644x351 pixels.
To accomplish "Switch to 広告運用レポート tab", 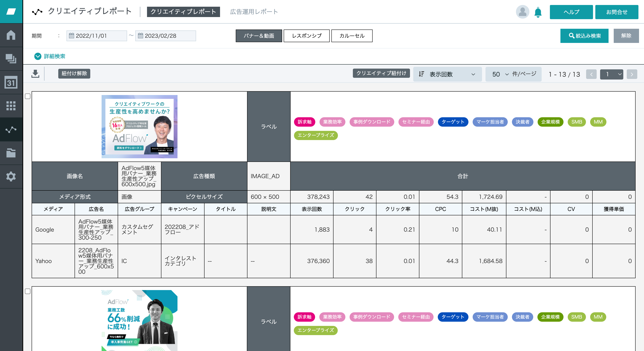I will pos(254,12).
